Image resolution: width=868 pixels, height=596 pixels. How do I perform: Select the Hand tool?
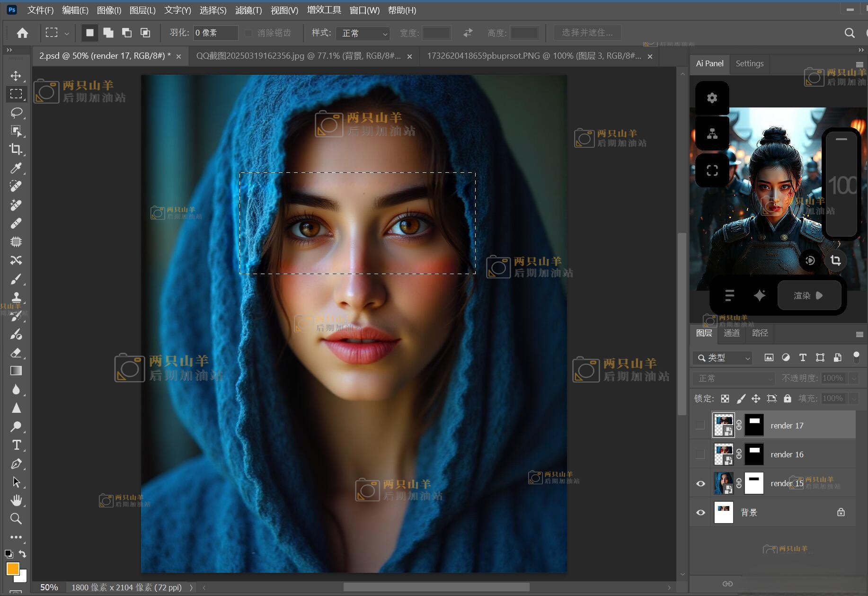(x=16, y=500)
